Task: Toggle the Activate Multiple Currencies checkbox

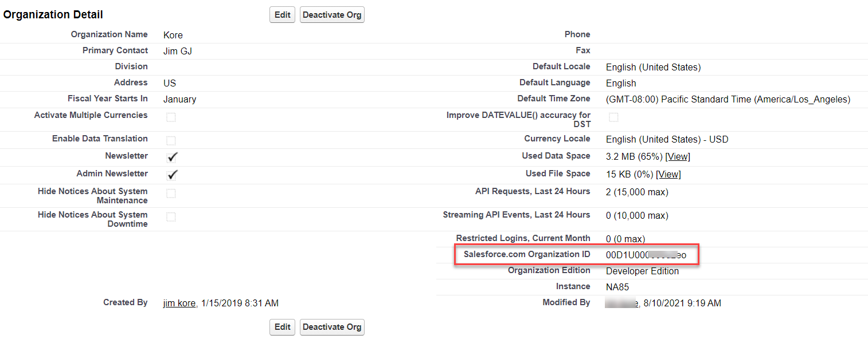Action: (x=171, y=117)
